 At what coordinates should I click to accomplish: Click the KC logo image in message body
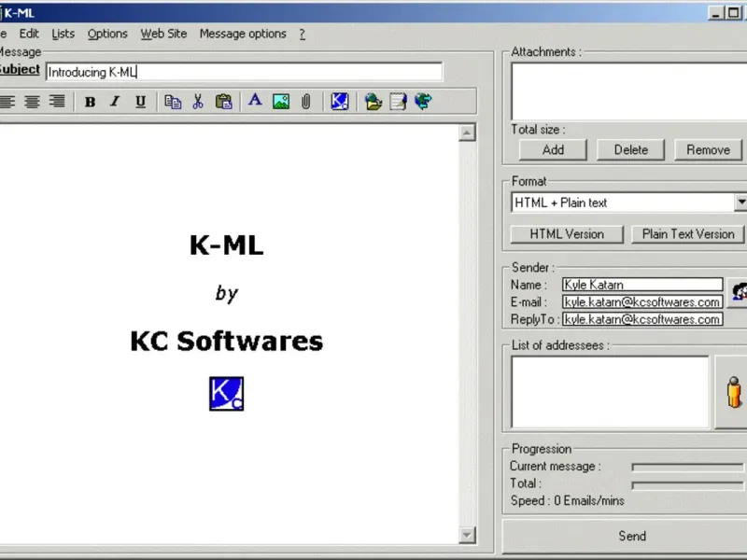click(x=226, y=394)
